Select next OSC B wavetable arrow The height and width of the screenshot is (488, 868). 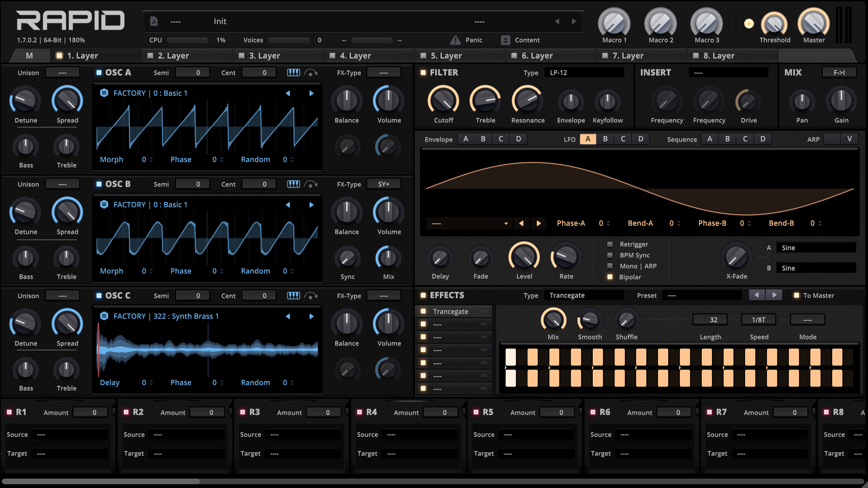311,205
